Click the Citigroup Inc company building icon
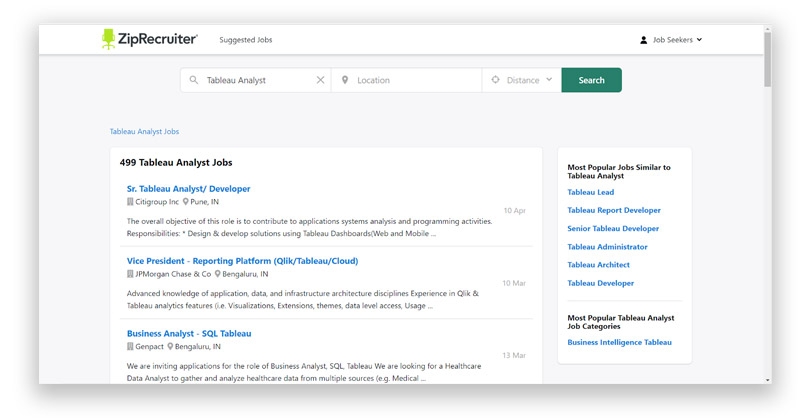 click(130, 201)
